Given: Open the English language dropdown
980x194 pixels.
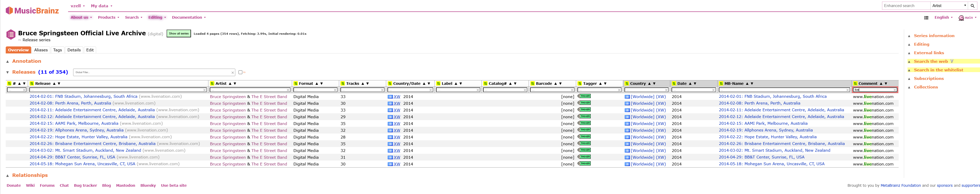Looking at the screenshot, I should tap(943, 17).
